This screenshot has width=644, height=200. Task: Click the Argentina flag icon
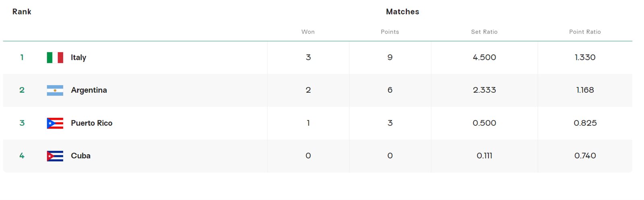click(55, 90)
